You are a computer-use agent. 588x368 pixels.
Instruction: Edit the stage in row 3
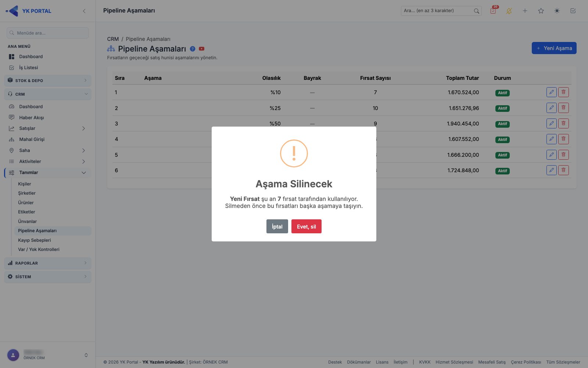(552, 123)
